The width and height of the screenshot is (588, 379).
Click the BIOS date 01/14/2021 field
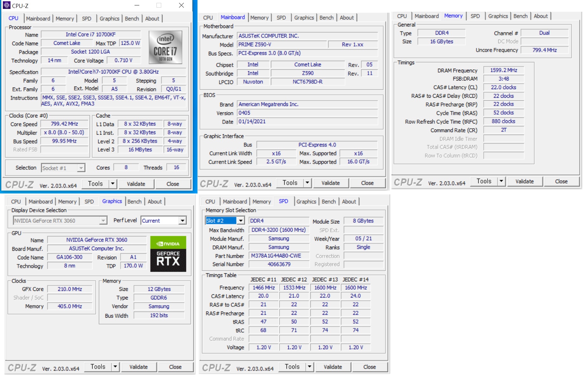[x=308, y=122]
